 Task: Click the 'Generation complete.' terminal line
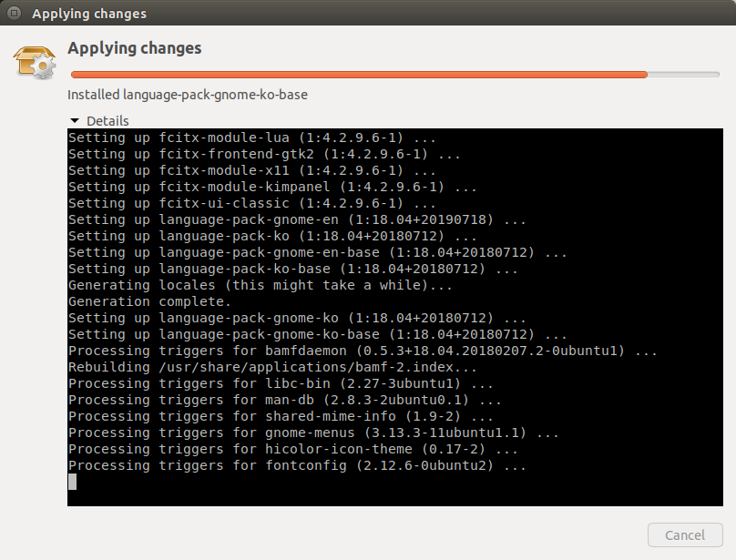(x=149, y=301)
